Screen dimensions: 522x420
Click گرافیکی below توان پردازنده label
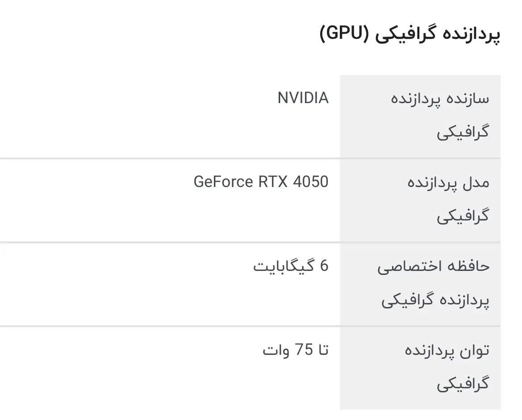(x=463, y=384)
